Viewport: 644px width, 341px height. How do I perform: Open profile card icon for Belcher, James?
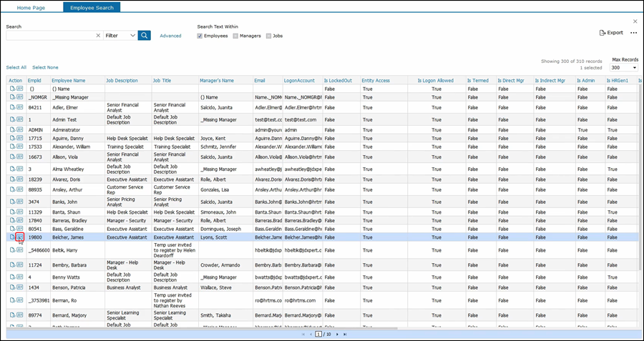20,237
